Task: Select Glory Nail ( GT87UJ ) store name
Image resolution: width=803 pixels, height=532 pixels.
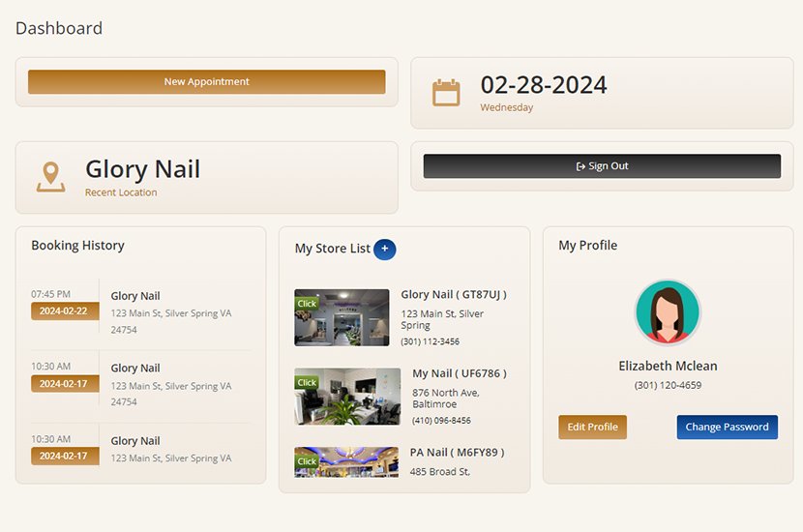Action: pos(454,294)
